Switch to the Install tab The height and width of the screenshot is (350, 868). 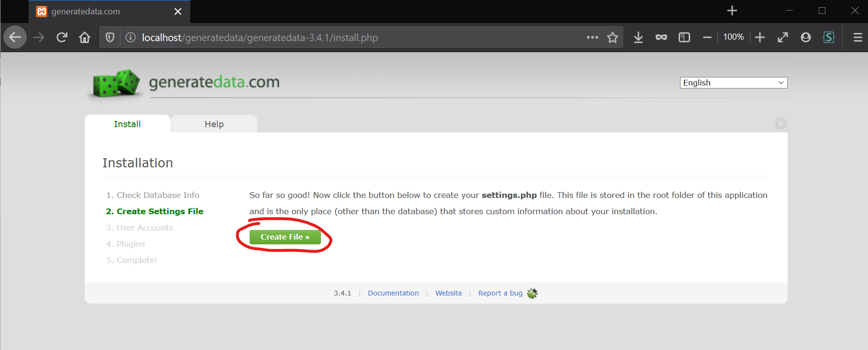pos(128,124)
